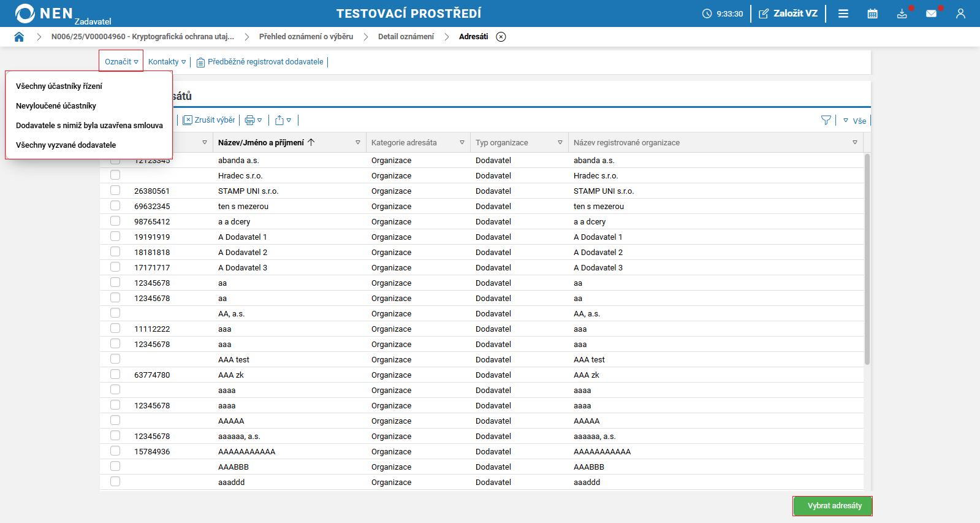The height and width of the screenshot is (523, 980).
Task: Check the box for STAMP UNI s.r.o.
Action: [115, 190]
